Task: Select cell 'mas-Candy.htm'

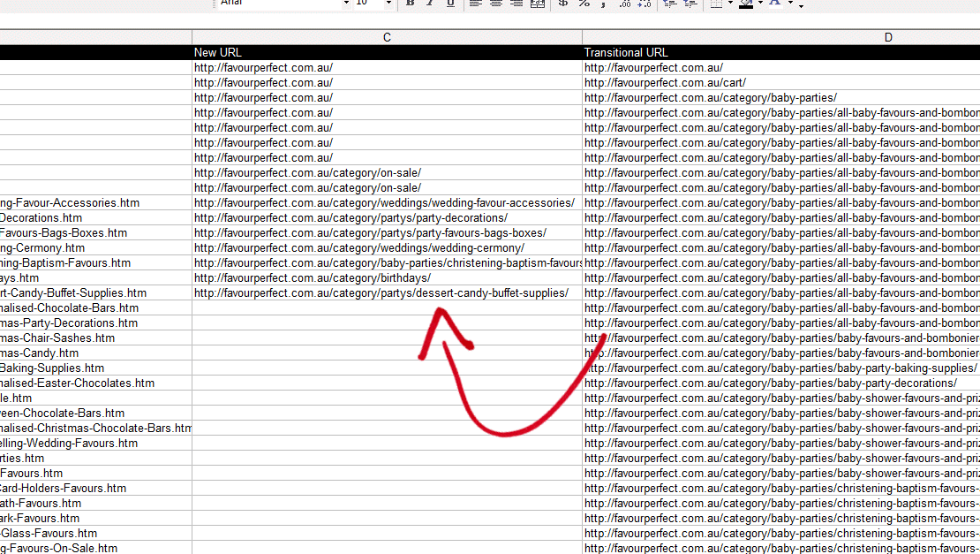Action: [95, 353]
